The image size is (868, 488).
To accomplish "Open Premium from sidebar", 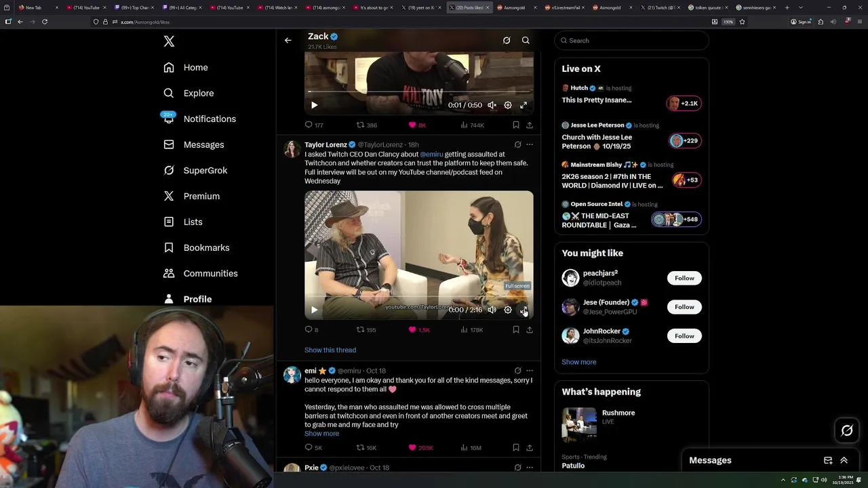I will (x=191, y=196).
